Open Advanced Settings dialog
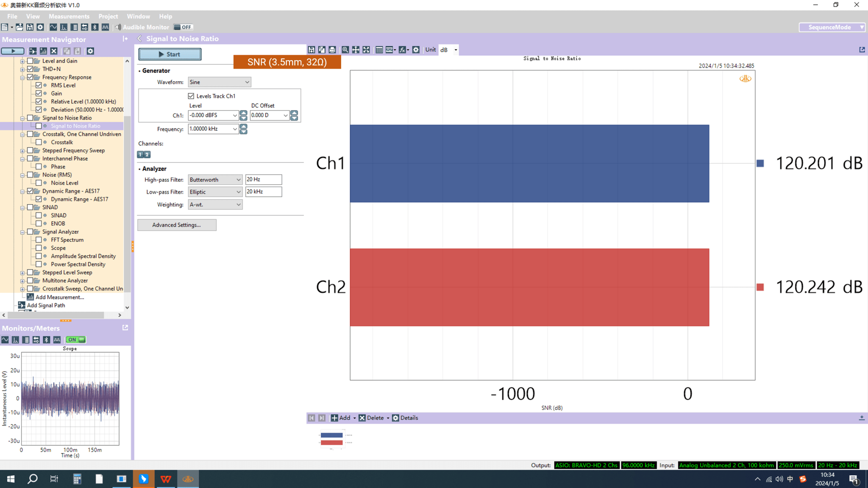The height and width of the screenshot is (488, 868). point(177,225)
